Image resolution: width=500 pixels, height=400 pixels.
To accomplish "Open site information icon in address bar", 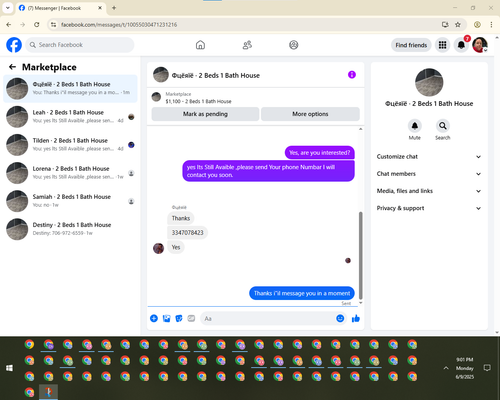I will pos(53,25).
